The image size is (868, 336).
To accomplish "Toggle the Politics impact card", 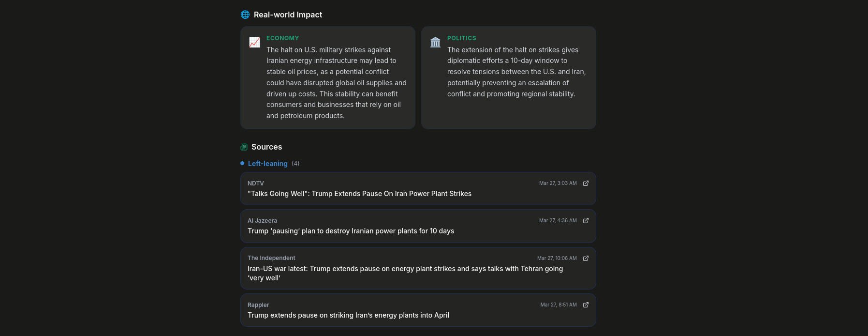I will 508,77.
